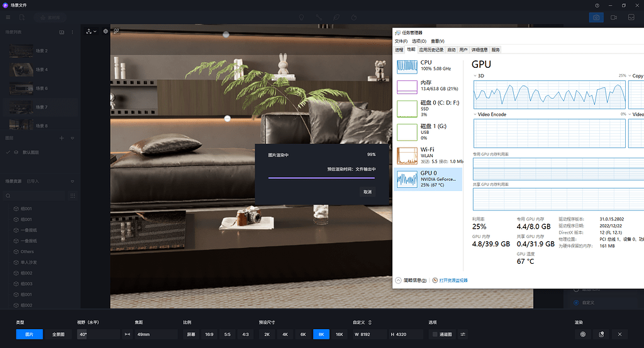Click the photo render camera icon
This screenshot has height=348, width=644.
(x=596, y=18)
